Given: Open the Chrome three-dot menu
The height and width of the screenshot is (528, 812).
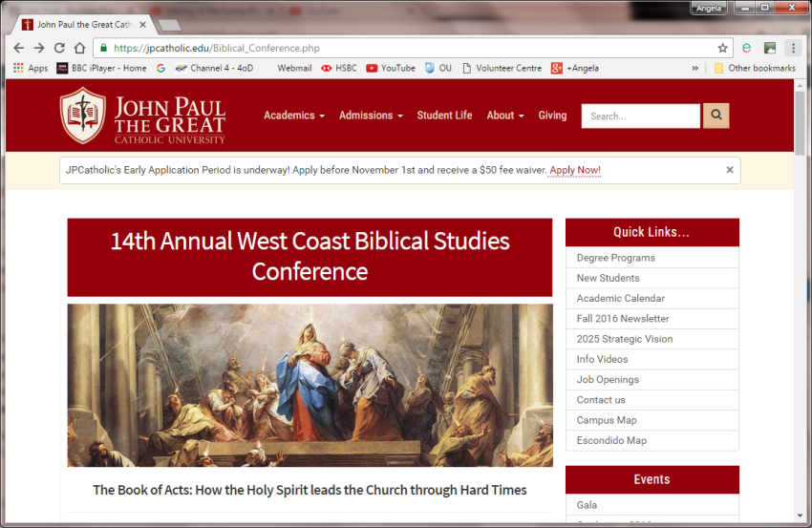Looking at the screenshot, I should 793,48.
